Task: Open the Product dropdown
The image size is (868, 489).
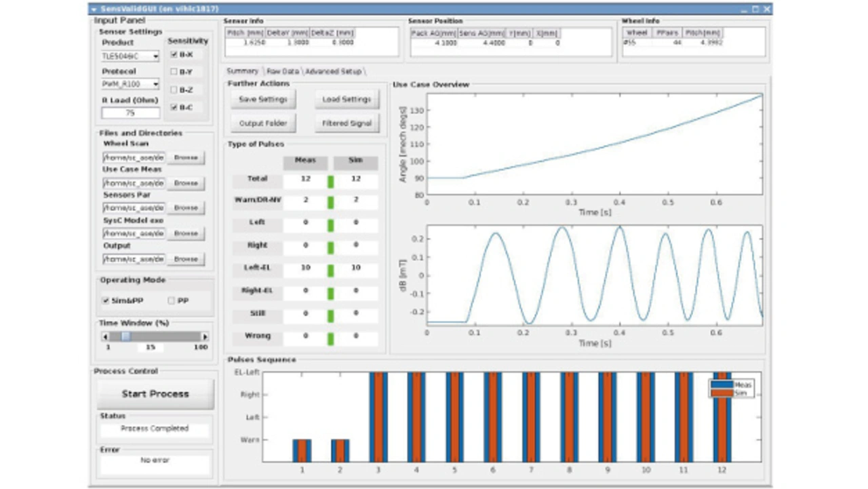Action: click(x=130, y=56)
